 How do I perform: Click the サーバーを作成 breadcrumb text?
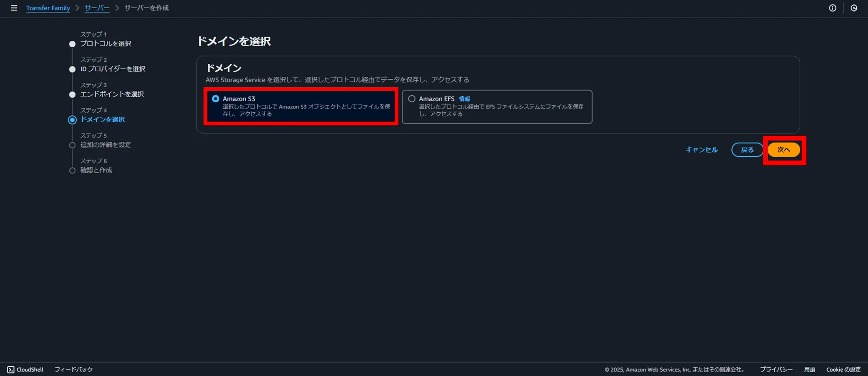(x=147, y=8)
